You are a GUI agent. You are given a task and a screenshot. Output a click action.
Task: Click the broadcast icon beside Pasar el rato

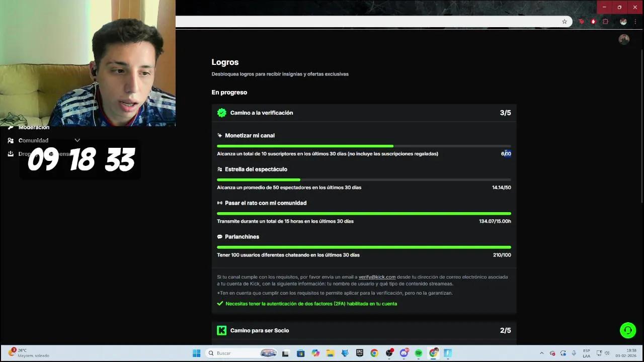tap(219, 203)
